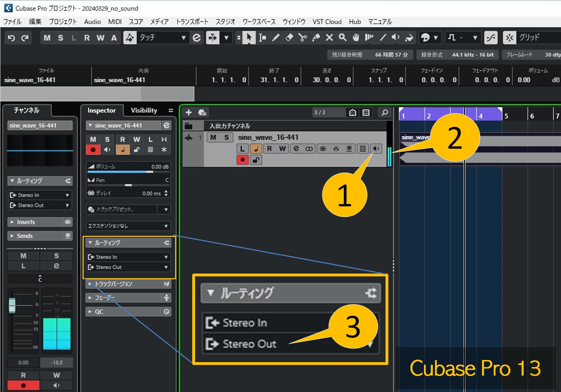Solo the sine_wave_16-441 track in track list
Screen dimensions: 561x392
click(226, 137)
